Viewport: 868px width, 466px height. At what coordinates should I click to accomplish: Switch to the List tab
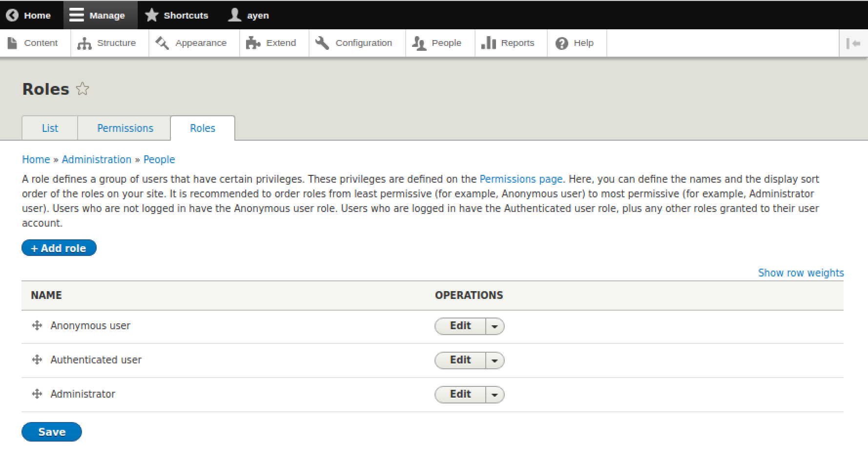50,128
